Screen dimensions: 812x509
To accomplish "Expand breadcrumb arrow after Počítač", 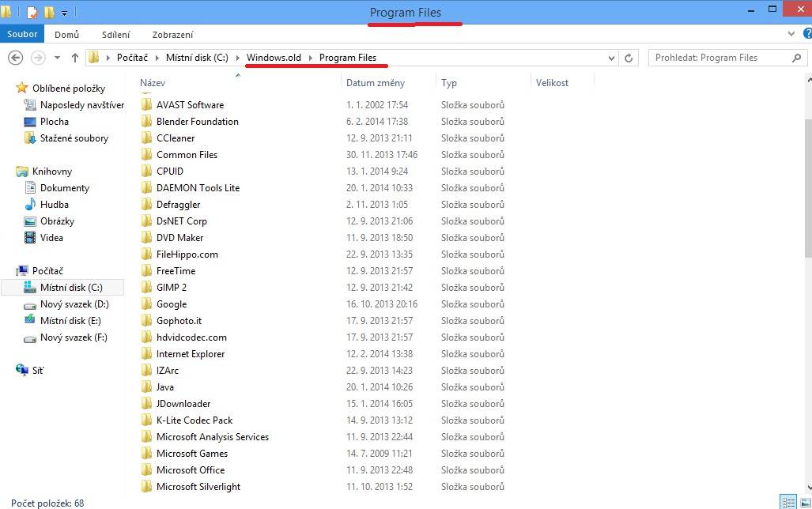I will pyautogui.click(x=157, y=58).
